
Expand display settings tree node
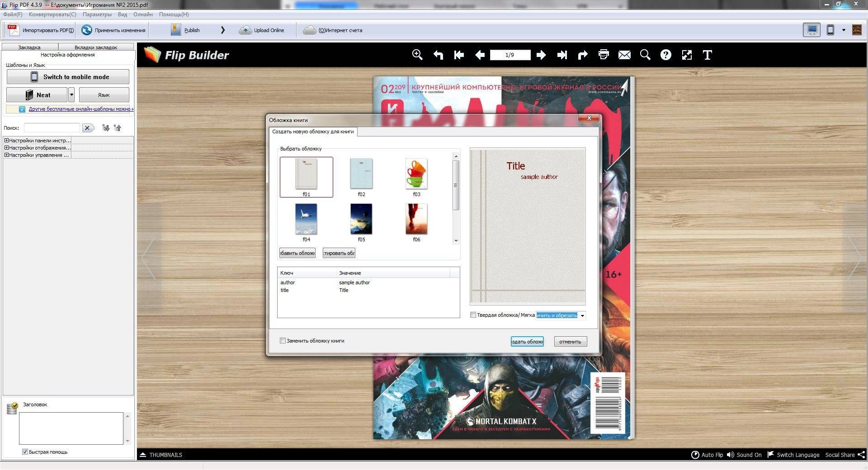tap(6, 148)
